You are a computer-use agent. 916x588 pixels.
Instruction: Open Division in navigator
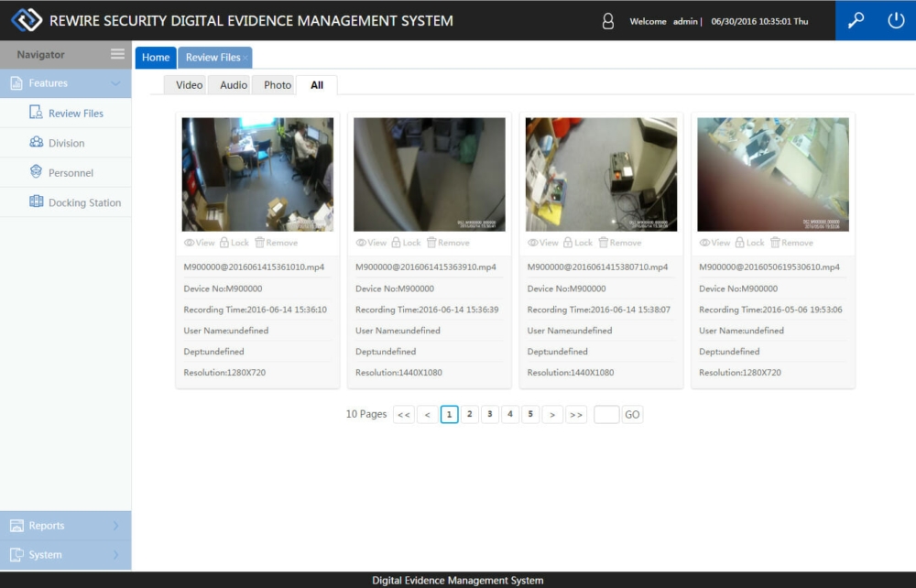click(x=65, y=143)
